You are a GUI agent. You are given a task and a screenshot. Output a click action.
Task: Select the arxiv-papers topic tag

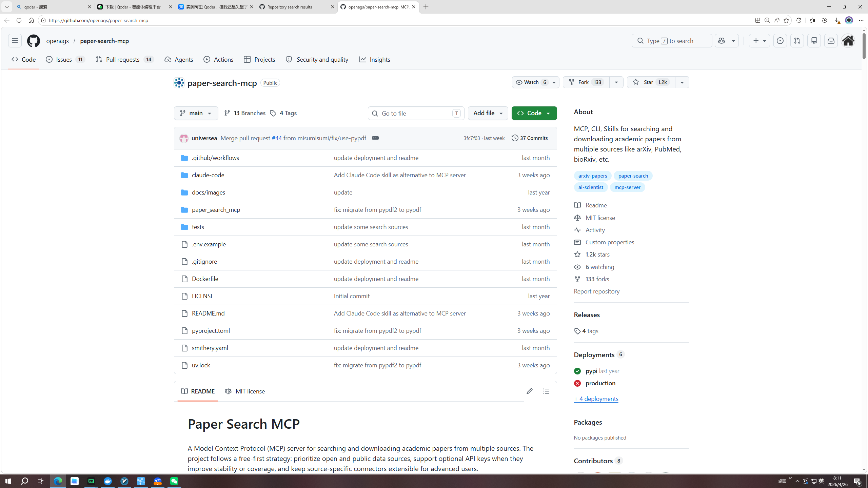(x=592, y=176)
